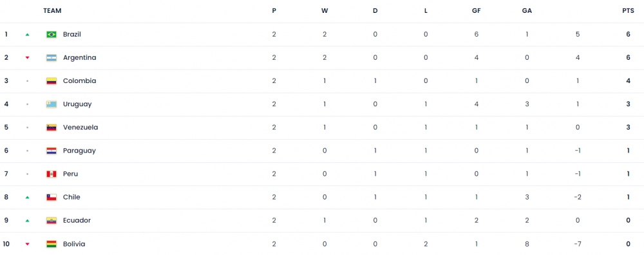644x255 pixels.
Task: Click Brazil's green up-arrow rank indicator
Action: pyautogui.click(x=28, y=35)
